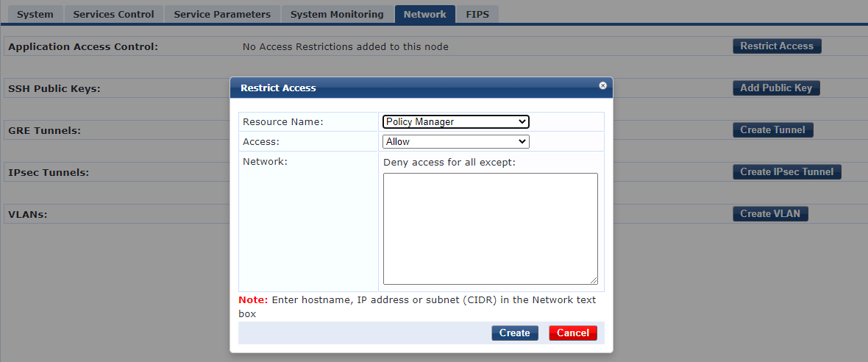Select the Network tab

(424, 15)
